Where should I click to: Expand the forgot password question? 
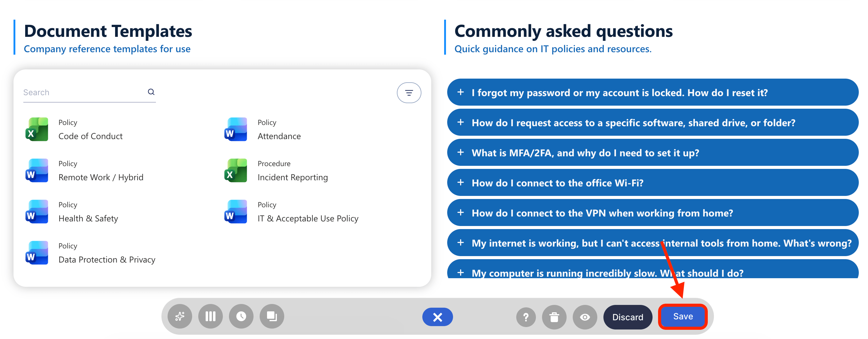pyautogui.click(x=652, y=92)
